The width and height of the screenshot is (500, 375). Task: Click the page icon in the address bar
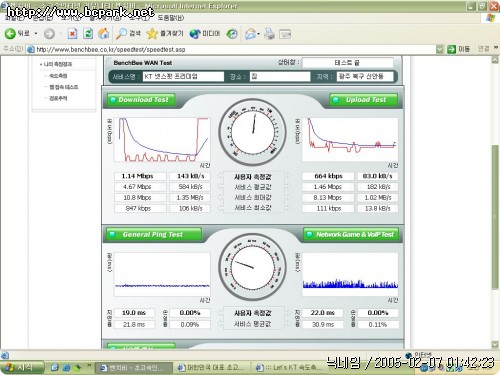click(x=31, y=49)
